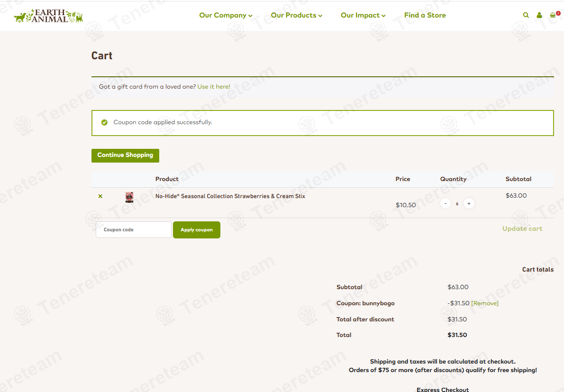Click the 'Use it here!' gift card link
Image resolution: width=564 pixels, height=392 pixels.
tap(214, 87)
